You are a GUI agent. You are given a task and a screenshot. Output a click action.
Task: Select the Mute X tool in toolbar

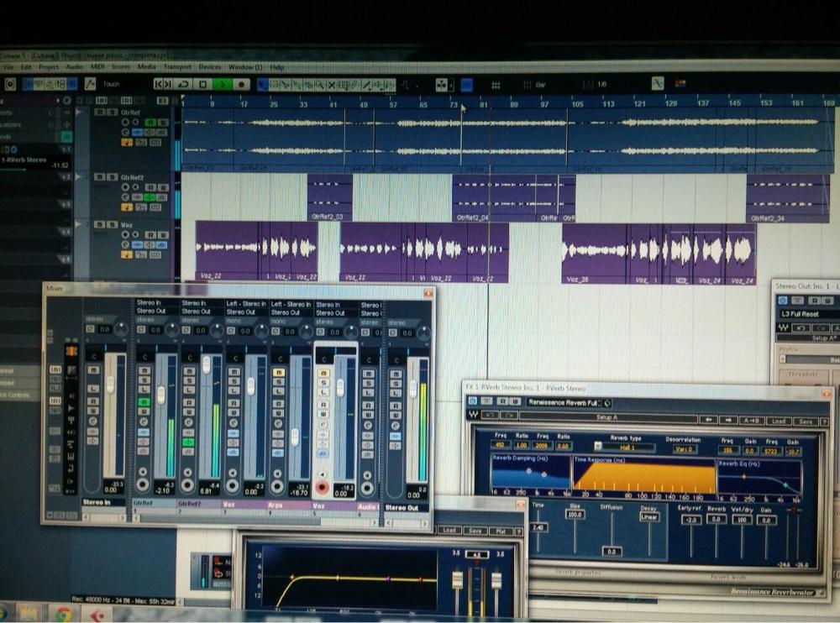pos(332,85)
